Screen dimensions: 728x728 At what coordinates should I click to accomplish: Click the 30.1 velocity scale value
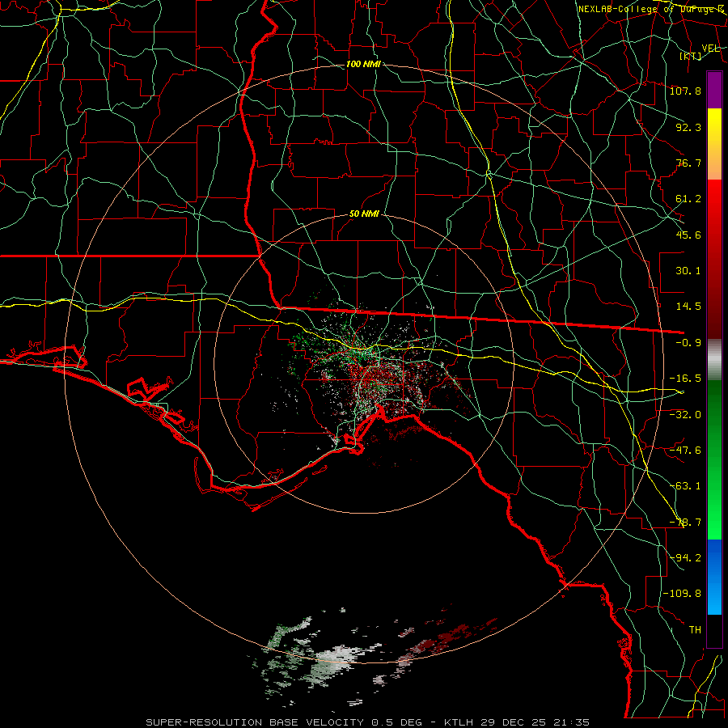[x=688, y=271]
